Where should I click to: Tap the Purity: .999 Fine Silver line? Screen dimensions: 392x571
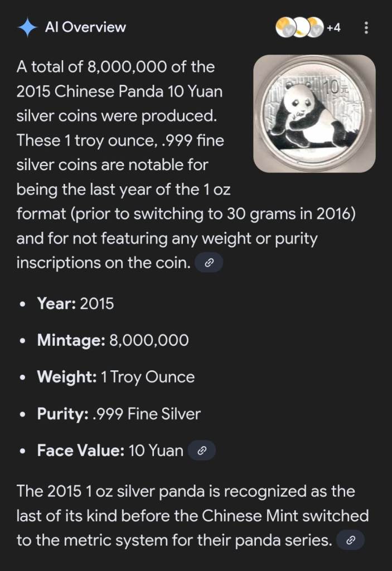click(x=118, y=414)
